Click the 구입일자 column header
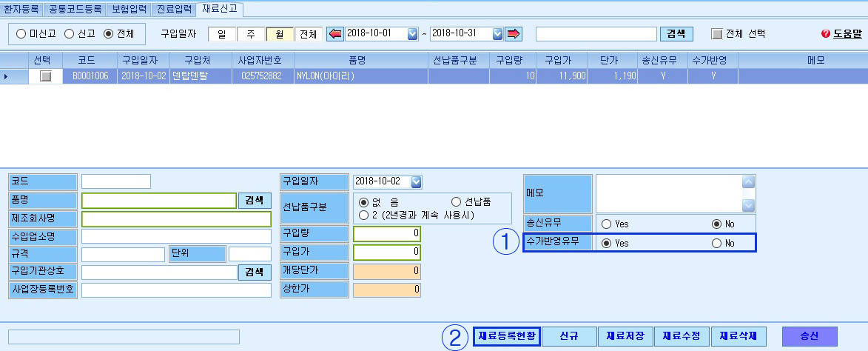 tap(144, 60)
